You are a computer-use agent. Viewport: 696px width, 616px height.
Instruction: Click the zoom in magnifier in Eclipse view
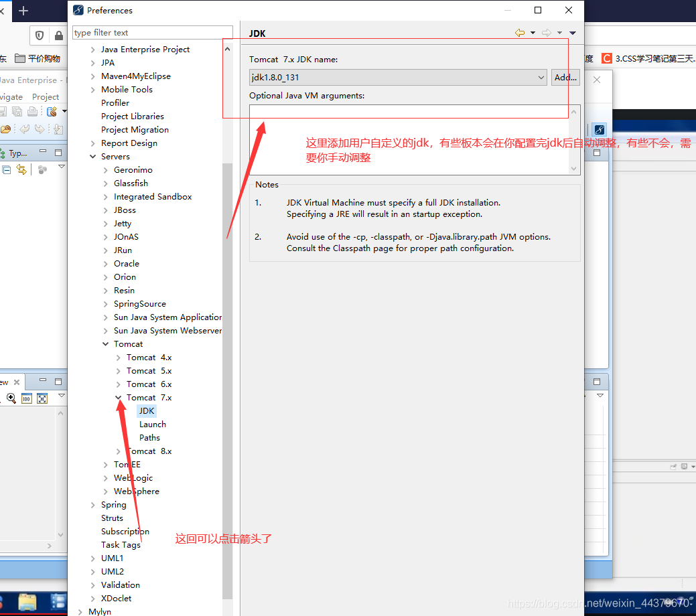pyautogui.click(x=11, y=398)
